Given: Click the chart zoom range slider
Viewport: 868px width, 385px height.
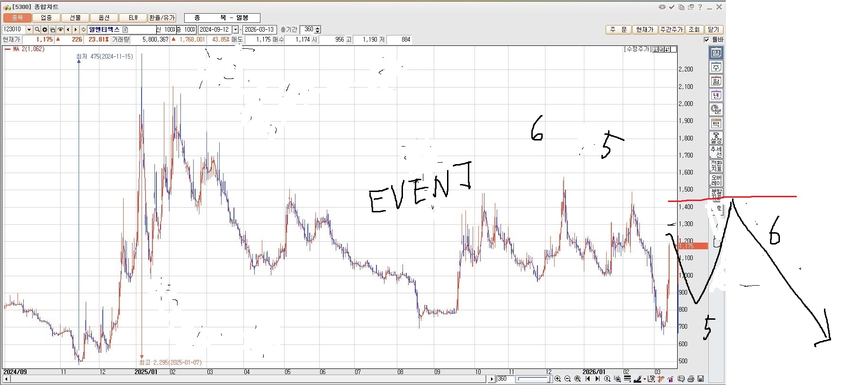Looking at the screenshot, I should point(533,379).
